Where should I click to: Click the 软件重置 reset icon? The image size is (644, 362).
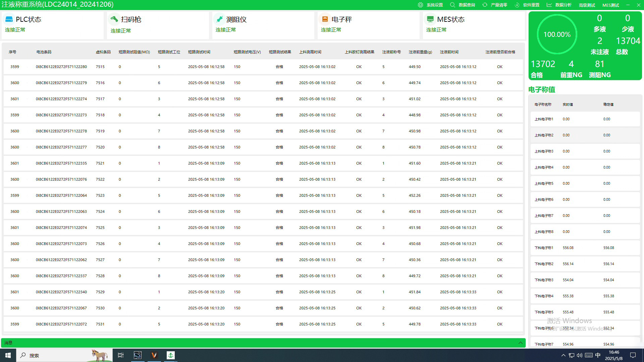coord(517,5)
